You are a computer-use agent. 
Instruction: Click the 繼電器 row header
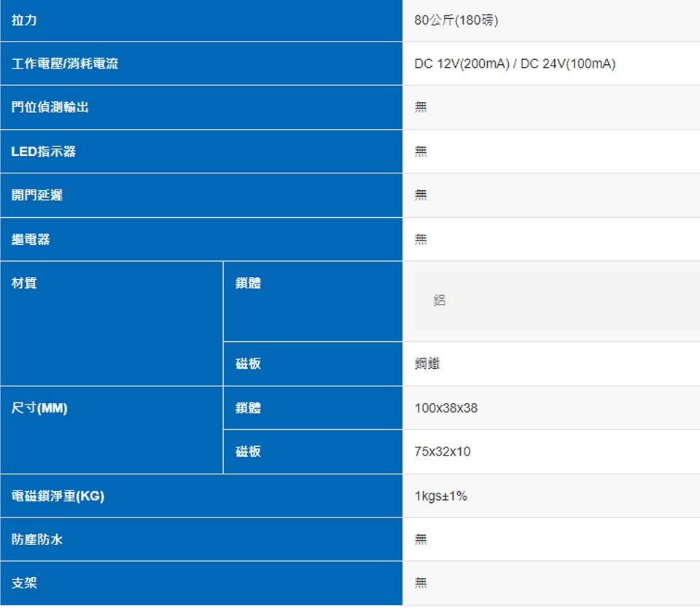31,239
